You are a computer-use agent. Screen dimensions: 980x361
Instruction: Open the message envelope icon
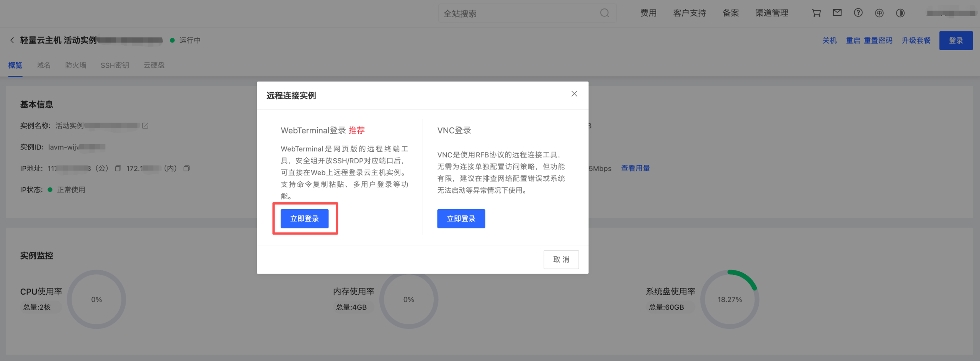point(837,13)
